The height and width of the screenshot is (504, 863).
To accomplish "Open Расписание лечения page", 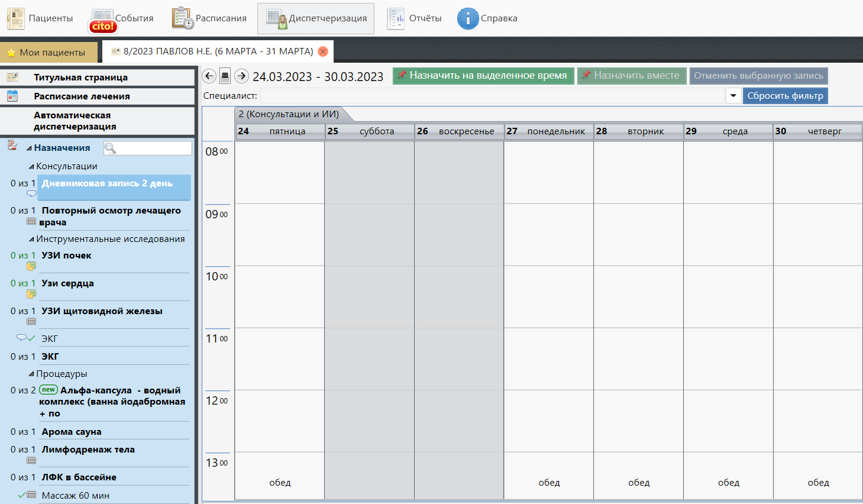I will [x=82, y=96].
